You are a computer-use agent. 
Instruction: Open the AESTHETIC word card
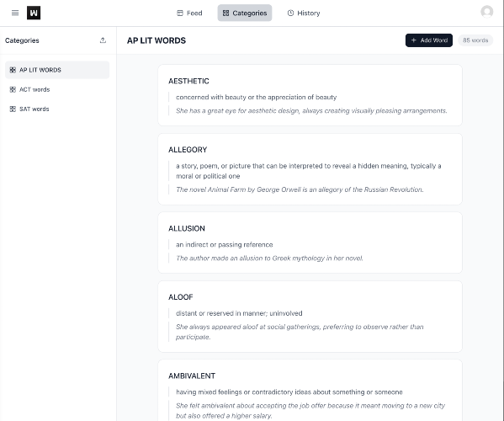pos(310,95)
